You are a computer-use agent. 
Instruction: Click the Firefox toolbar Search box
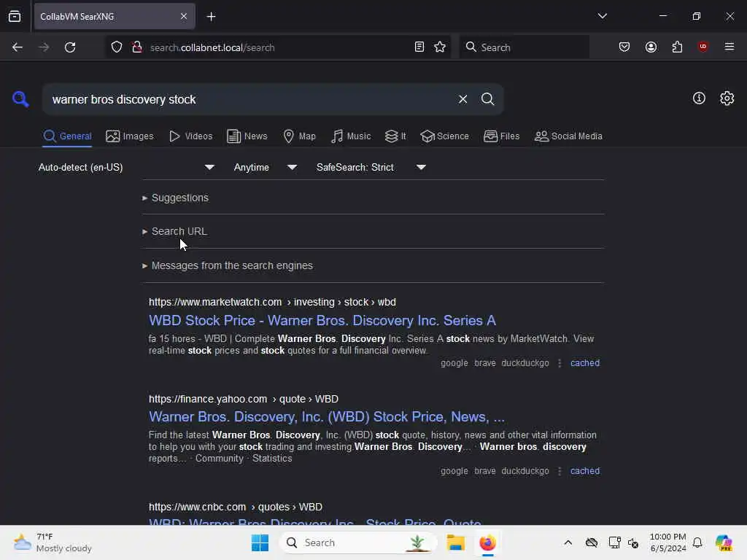pyautogui.click(x=524, y=47)
